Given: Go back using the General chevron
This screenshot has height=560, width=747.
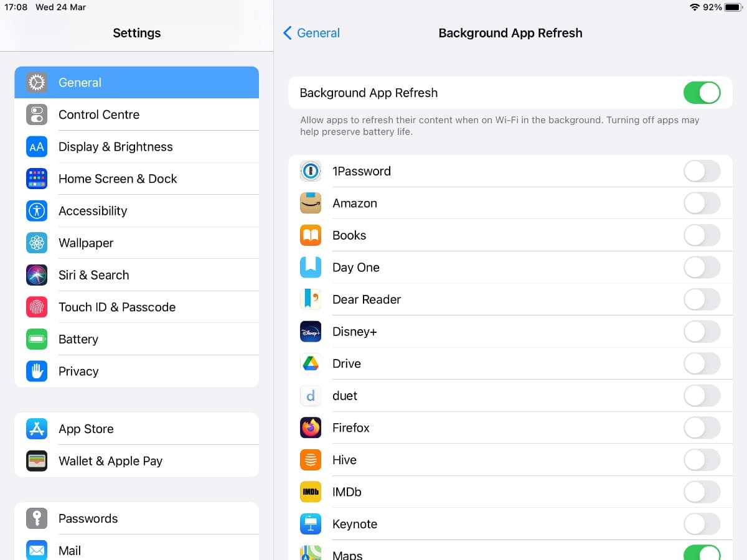Looking at the screenshot, I should pos(311,33).
